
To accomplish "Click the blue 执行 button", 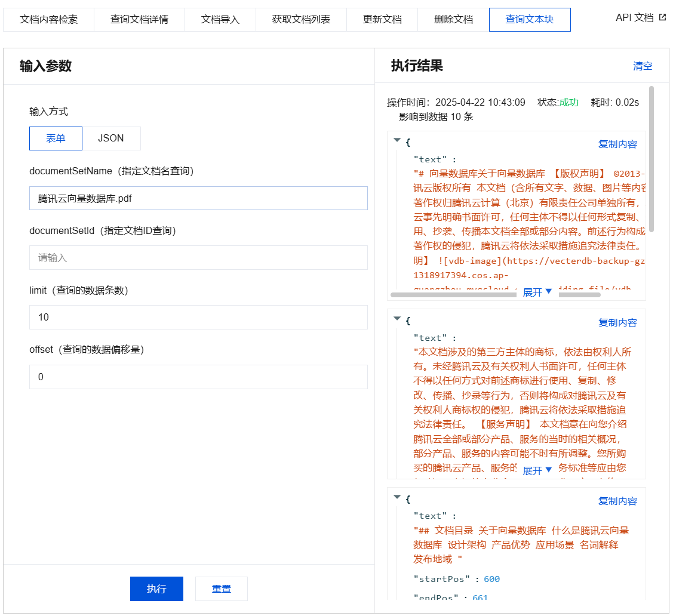I will click(156, 589).
